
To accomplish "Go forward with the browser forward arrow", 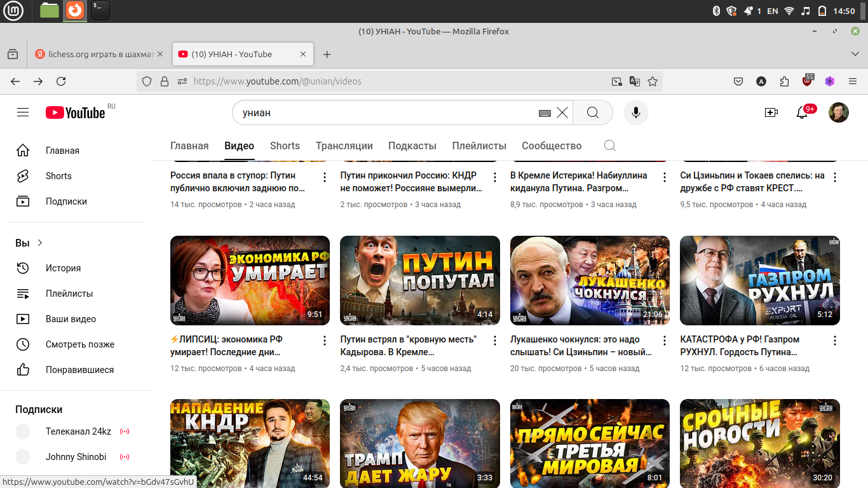I will pyautogui.click(x=38, y=81).
